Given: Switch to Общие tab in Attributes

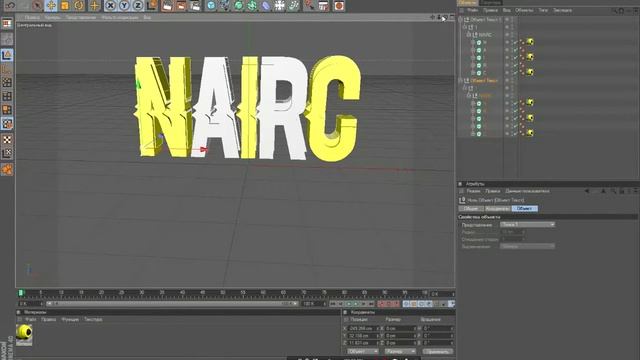Looking at the screenshot, I should click(471, 209).
